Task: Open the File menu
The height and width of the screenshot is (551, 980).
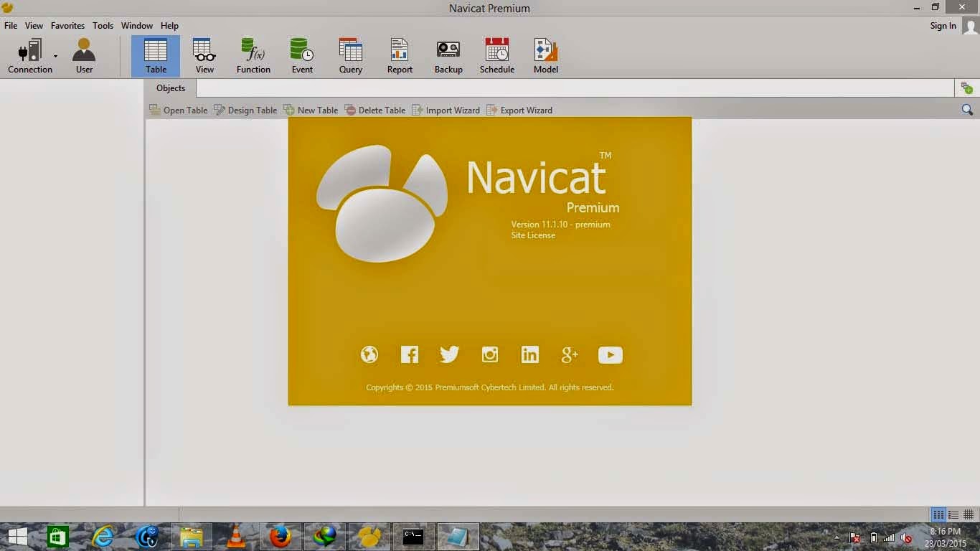Action: point(11,26)
